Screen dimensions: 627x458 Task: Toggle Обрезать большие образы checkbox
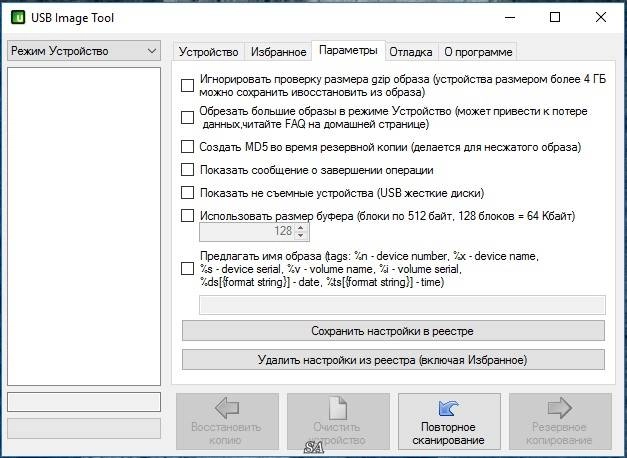click(x=187, y=118)
